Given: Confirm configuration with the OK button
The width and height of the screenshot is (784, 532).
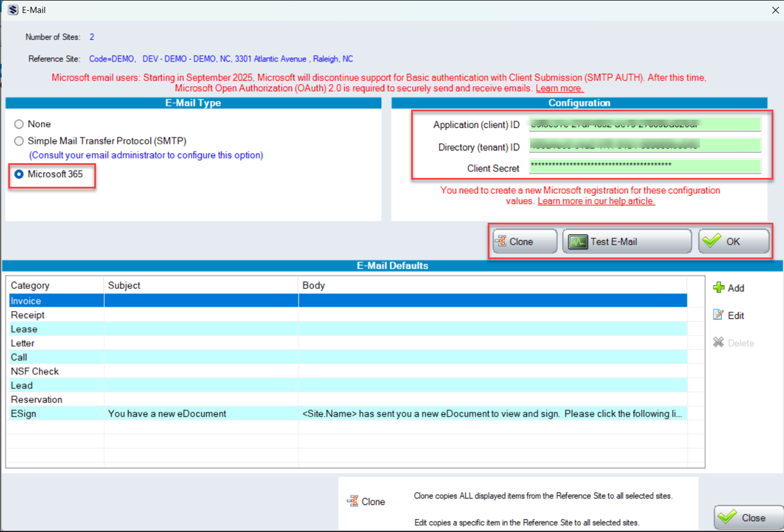Looking at the screenshot, I should click(x=734, y=242).
